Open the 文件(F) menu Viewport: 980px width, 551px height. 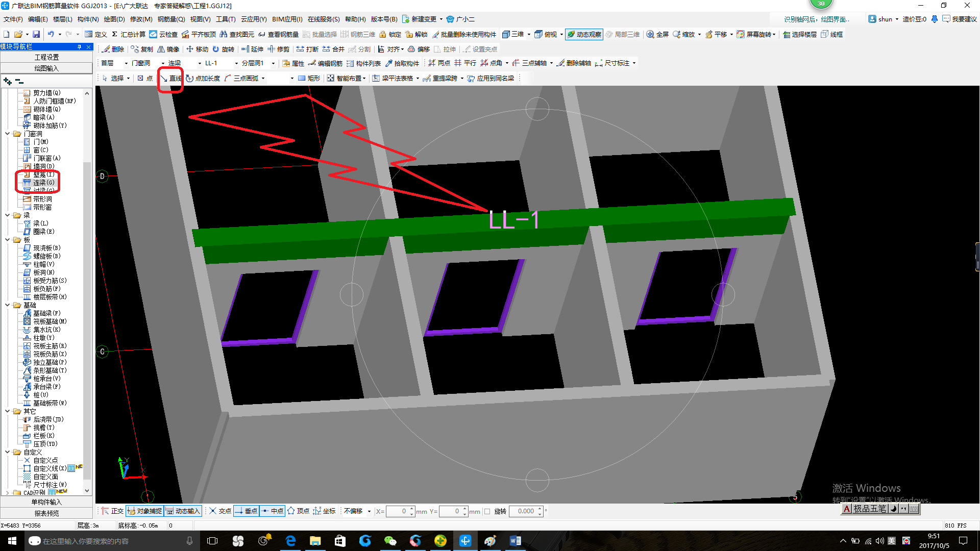13,19
